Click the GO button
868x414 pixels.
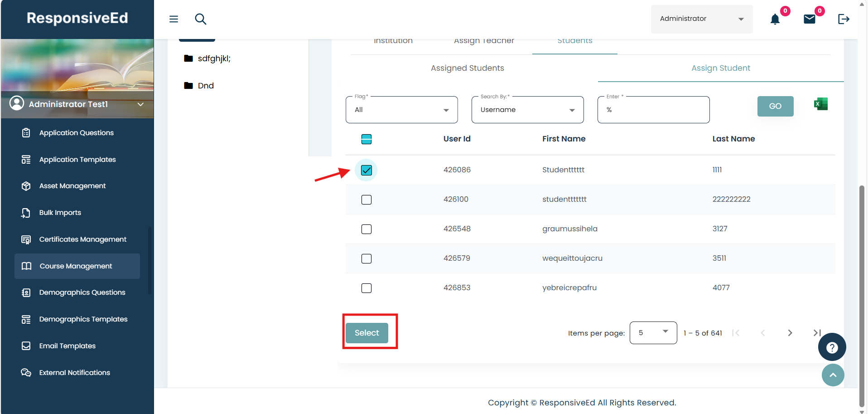775,106
